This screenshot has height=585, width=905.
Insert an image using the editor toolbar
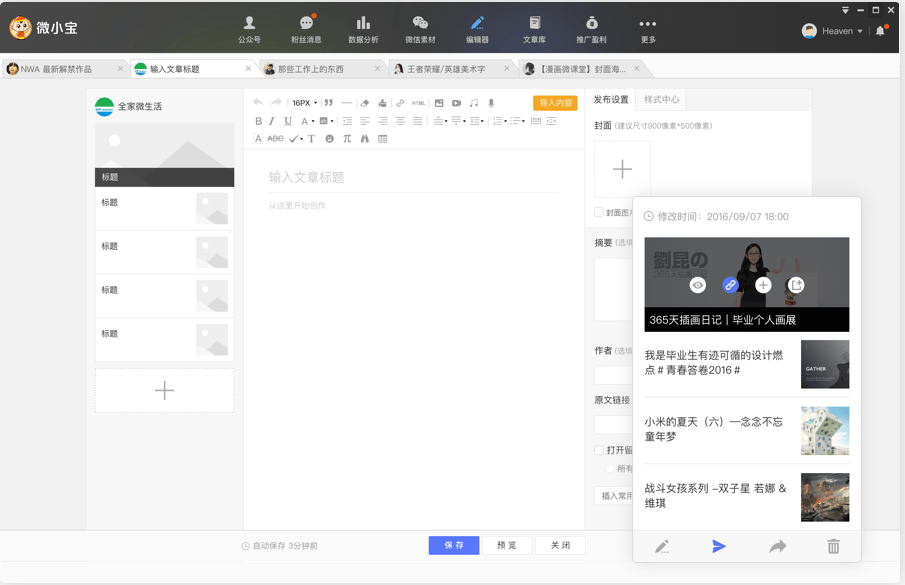(x=439, y=103)
